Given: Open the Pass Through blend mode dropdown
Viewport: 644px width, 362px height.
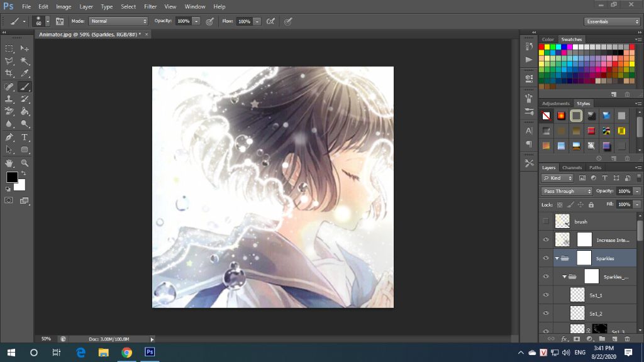Looking at the screenshot, I should 567,191.
